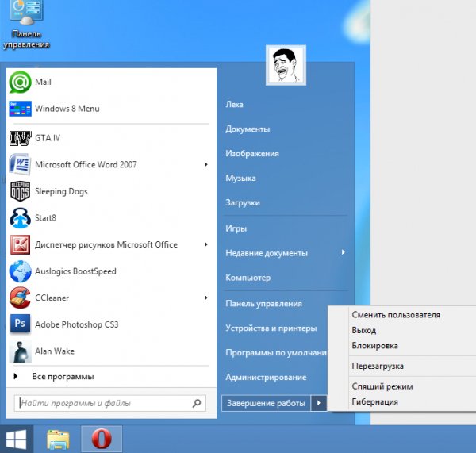Click the Windows Start button in taskbar

click(17, 440)
